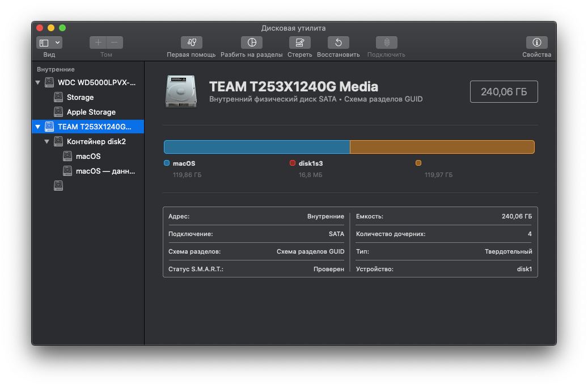This screenshot has width=588, height=387.
Task: Click the Storage volume drive icon
Action: coord(58,97)
